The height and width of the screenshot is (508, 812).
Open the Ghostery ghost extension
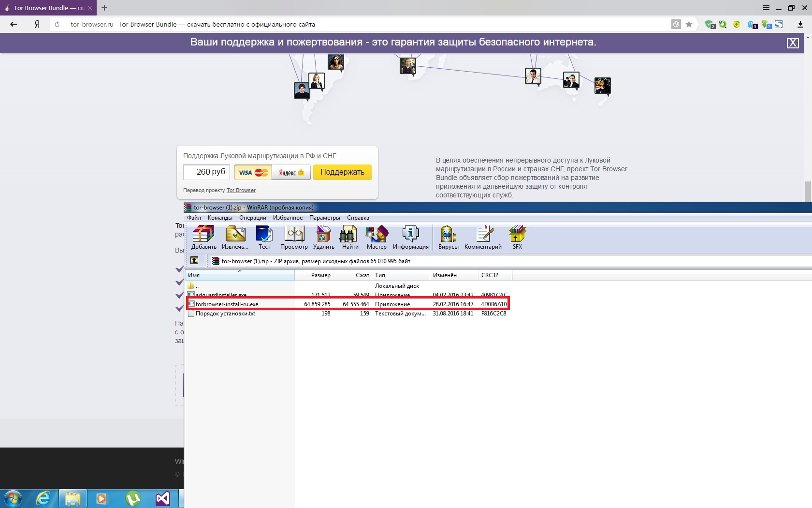[x=752, y=24]
